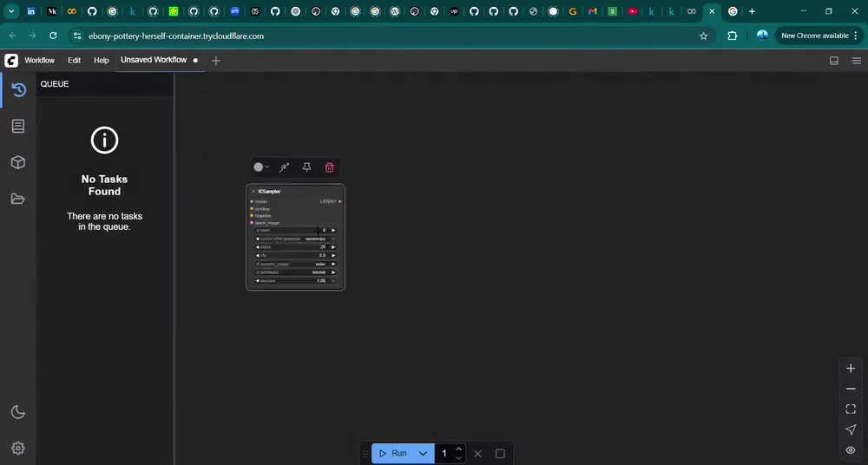Switch canvas mode with arrow icon
The image size is (868, 465).
point(851,429)
